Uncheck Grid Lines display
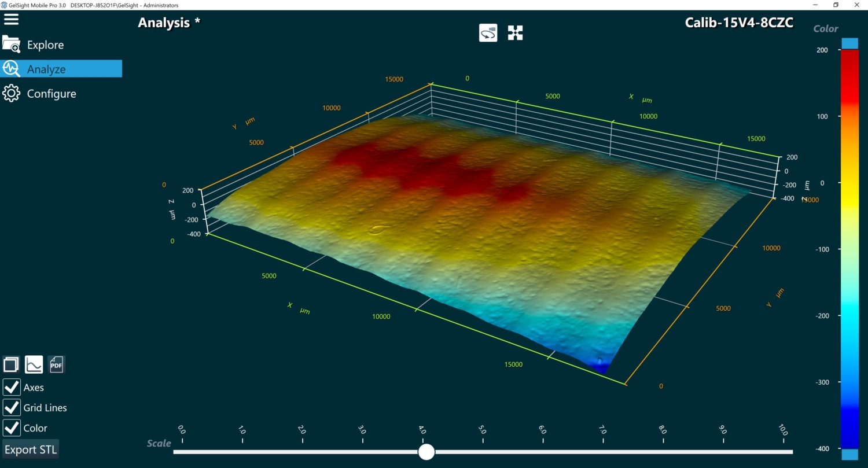The height and width of the screenshot is (468, 868). (12, 407)
